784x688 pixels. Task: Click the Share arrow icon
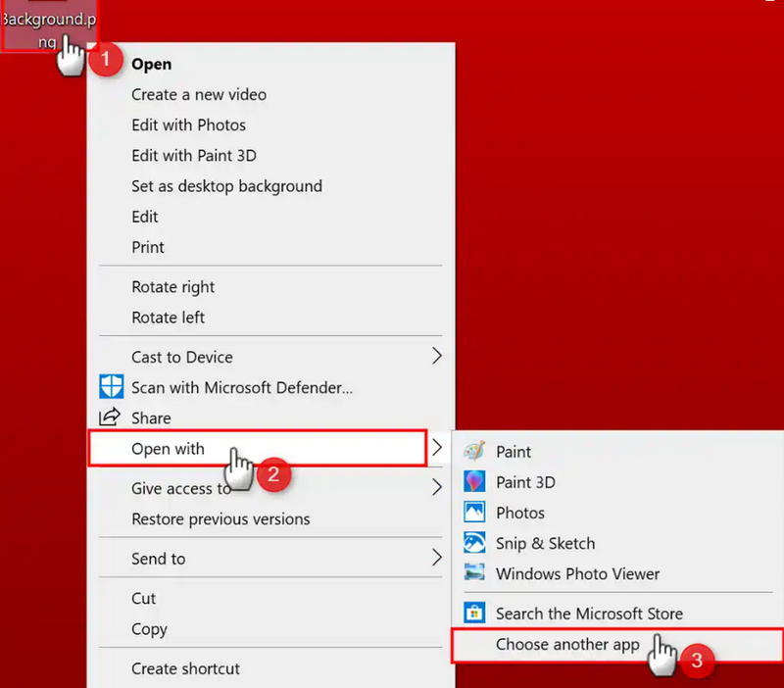coord(110,417)
